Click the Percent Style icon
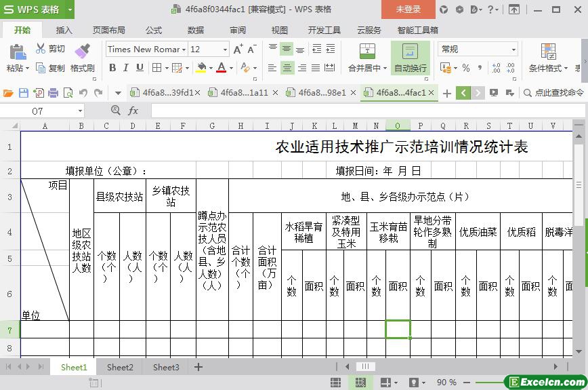This screenshot has height=390, width=588. [466, 68]
